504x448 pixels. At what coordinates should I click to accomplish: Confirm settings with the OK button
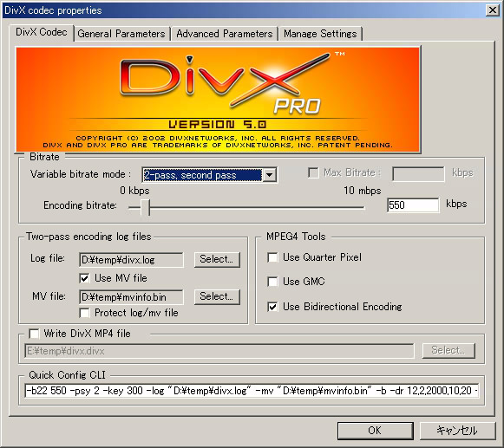click(375, 431)
